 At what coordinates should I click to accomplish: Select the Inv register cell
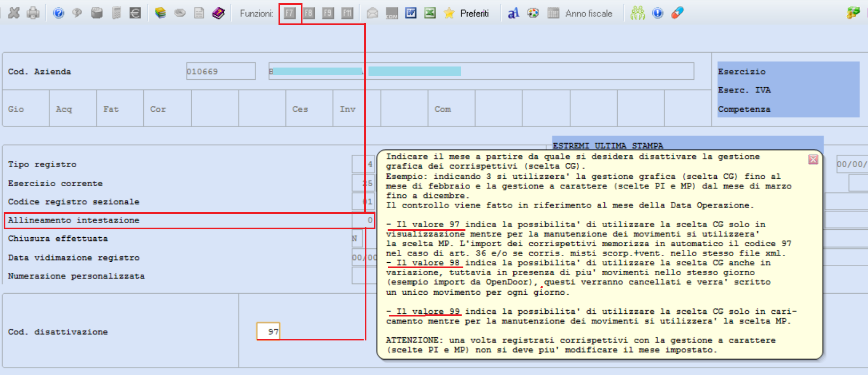click(x=357, y=109)
